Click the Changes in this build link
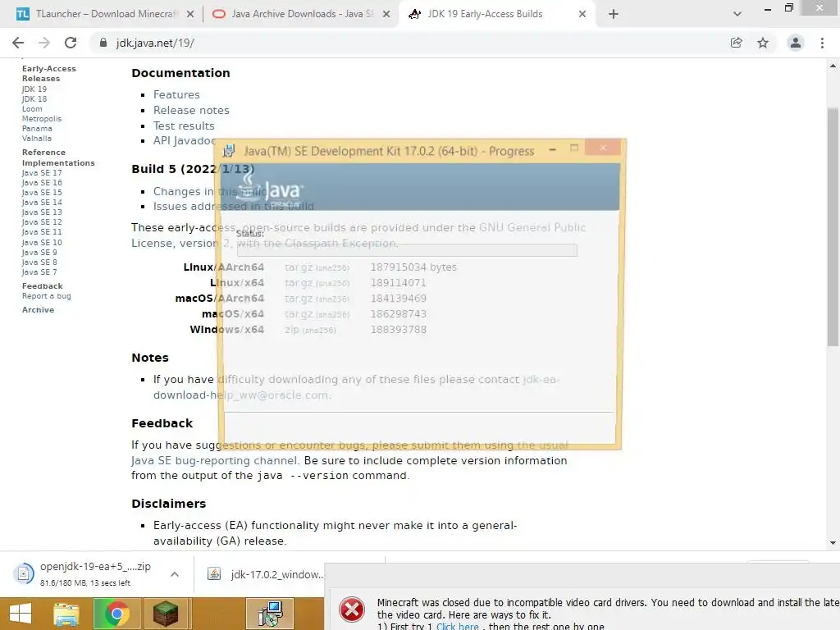 pyautogui.click(x=210, y=191)
